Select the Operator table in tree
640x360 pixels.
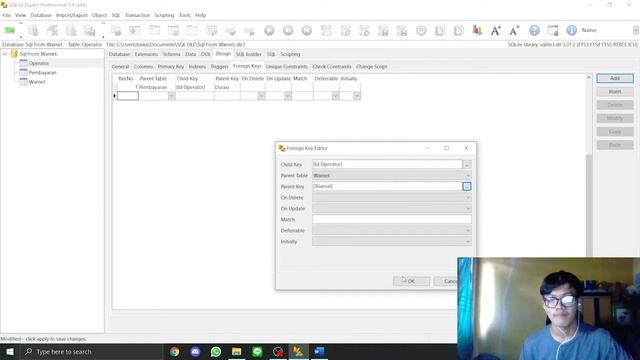click(39, 63)
